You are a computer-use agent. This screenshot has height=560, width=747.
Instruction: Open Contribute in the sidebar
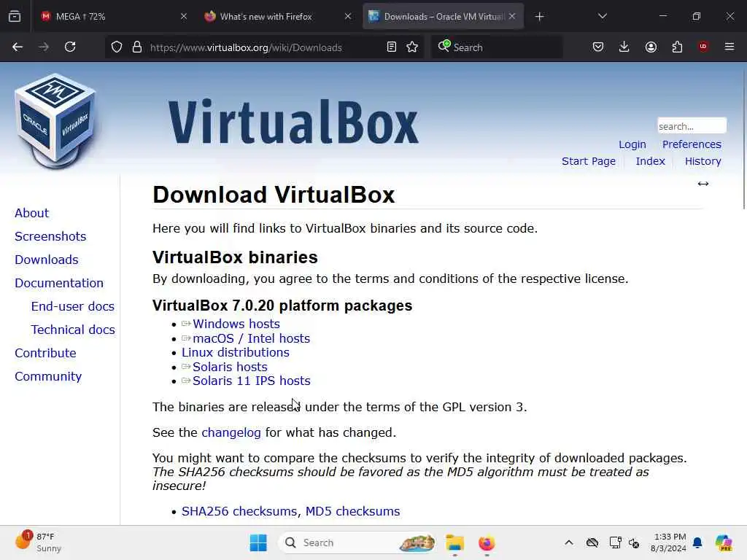(45, 353)
